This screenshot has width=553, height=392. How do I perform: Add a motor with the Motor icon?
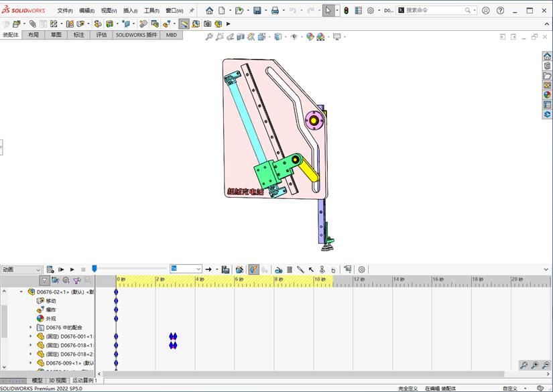[x=278, y=269]
